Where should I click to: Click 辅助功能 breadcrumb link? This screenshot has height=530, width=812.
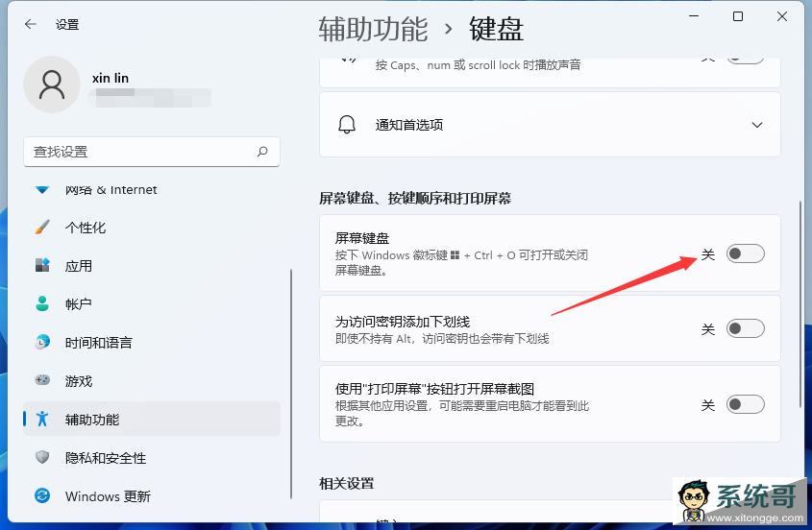point(373,29)
